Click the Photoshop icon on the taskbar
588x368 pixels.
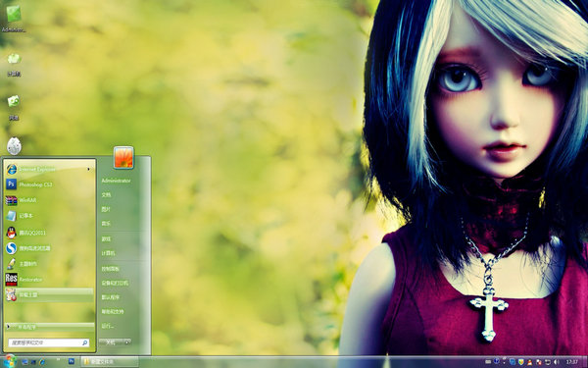click(72, 361)
